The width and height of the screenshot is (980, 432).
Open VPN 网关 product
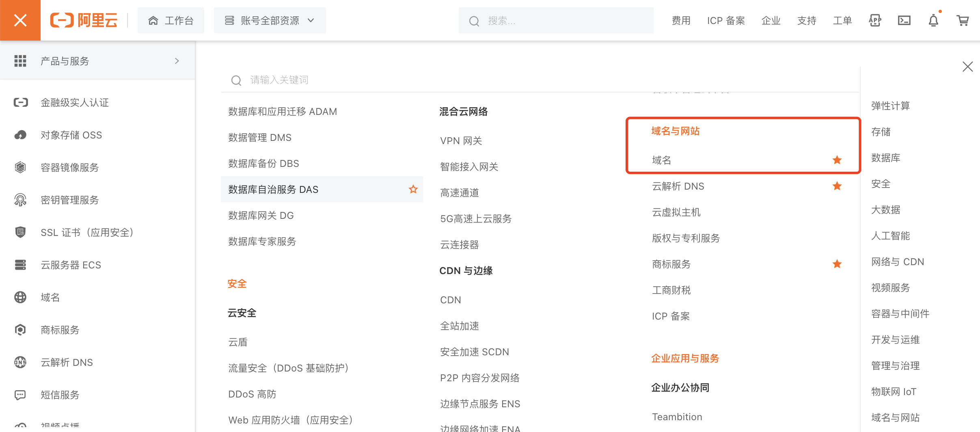pyautogui.click(x=461, y=140)
